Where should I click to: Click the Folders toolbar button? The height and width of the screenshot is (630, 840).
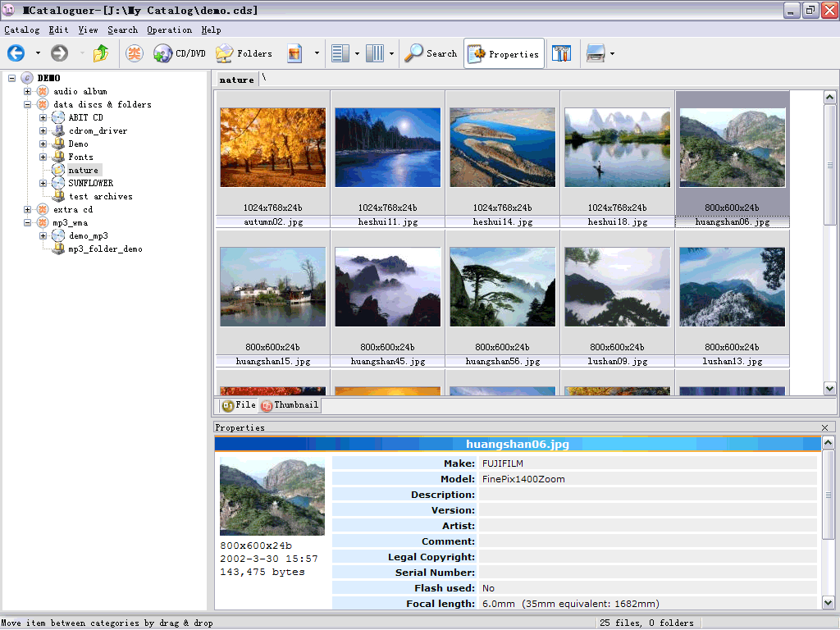pyautogui.click(x=244, y=53)
